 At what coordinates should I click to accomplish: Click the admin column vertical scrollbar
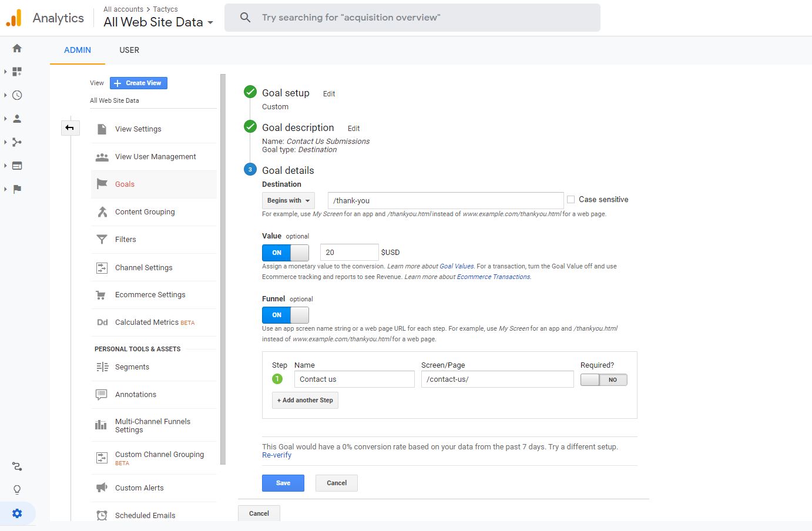coord(223,269)
